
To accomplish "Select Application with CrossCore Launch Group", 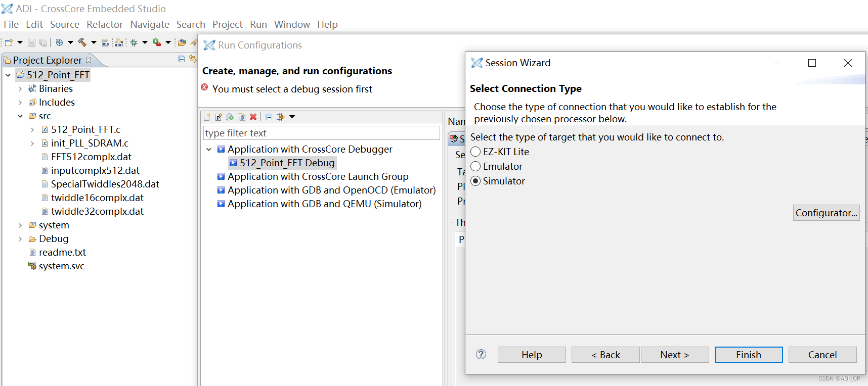I will 313,176.
